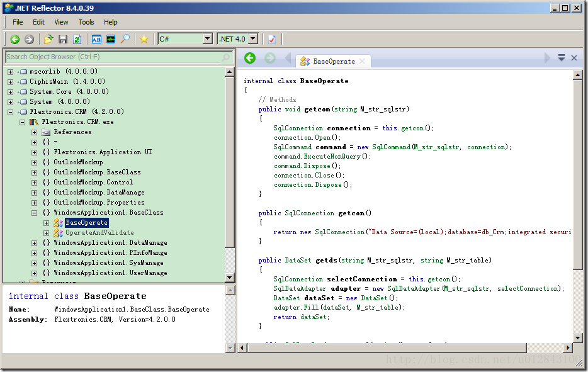This screenshot has width=588, height=372.
Task: Open the C# language dropdown
Action: click(207, 39)
